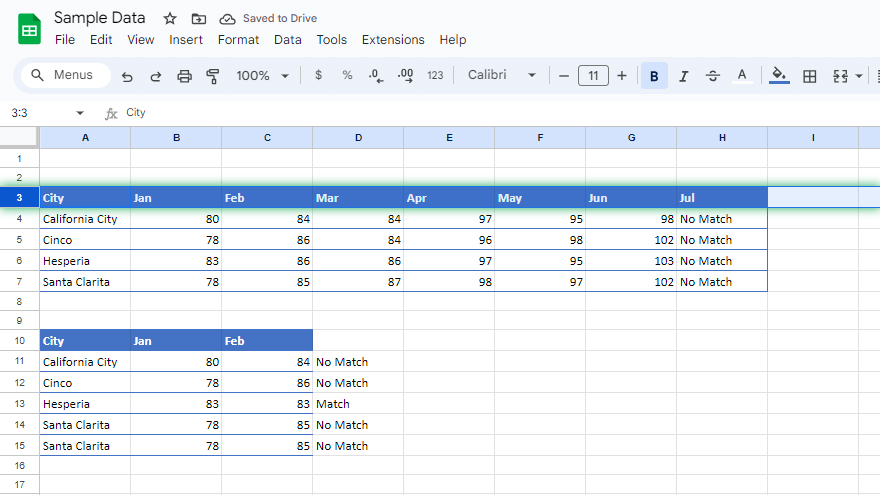Decrease decimal places
This screenshot has height=495, width=880.
[376, 75]
